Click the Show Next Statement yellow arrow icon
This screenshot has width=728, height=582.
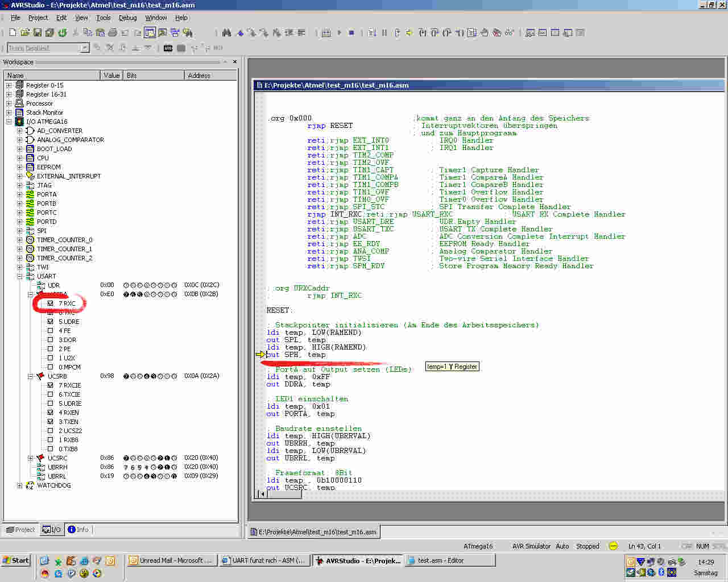coord(409,33)
